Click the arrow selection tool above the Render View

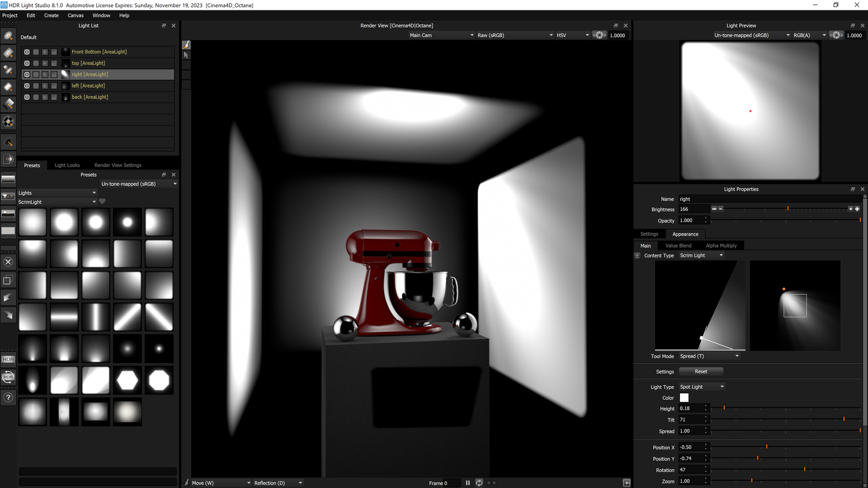pos(186,55)
